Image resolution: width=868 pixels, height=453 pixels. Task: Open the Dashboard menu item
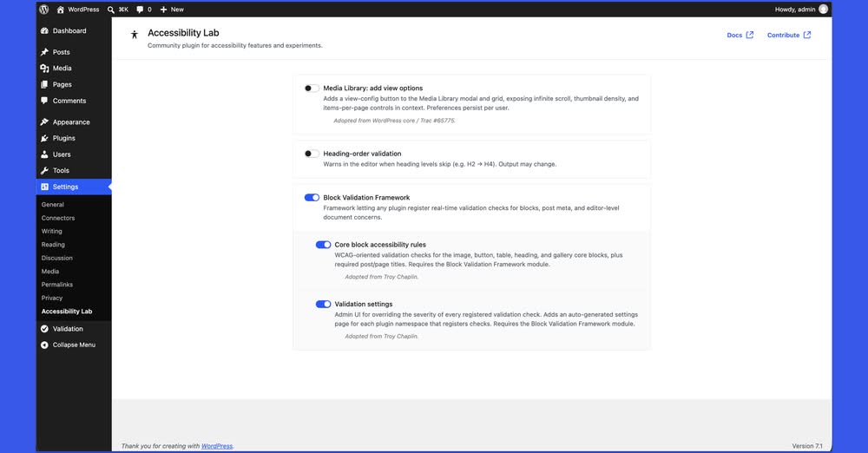[74, 31]
